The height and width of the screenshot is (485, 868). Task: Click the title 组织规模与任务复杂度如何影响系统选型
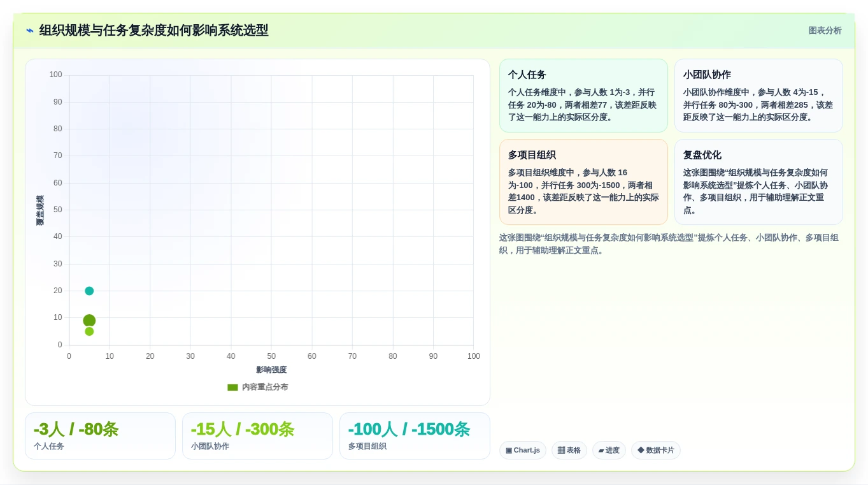[153, 31]
